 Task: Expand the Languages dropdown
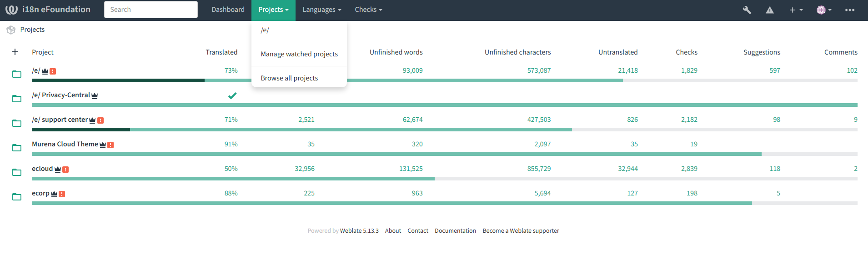tap(321, 10)
